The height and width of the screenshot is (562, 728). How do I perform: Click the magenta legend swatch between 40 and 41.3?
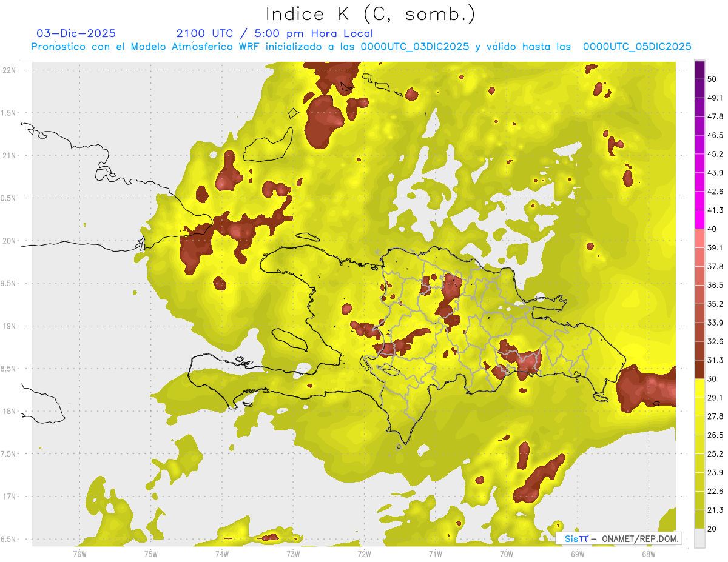pos(699,219)
